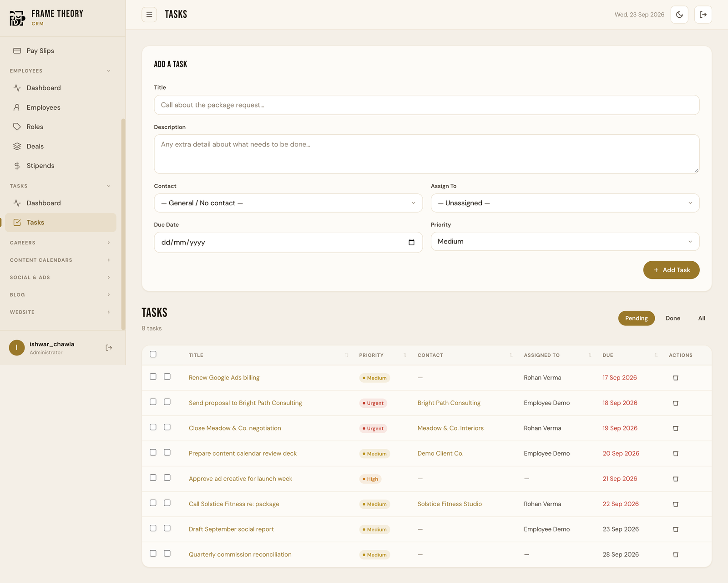Delete the Approve ad creative task
728x583 pixels.
coord(676,479)
